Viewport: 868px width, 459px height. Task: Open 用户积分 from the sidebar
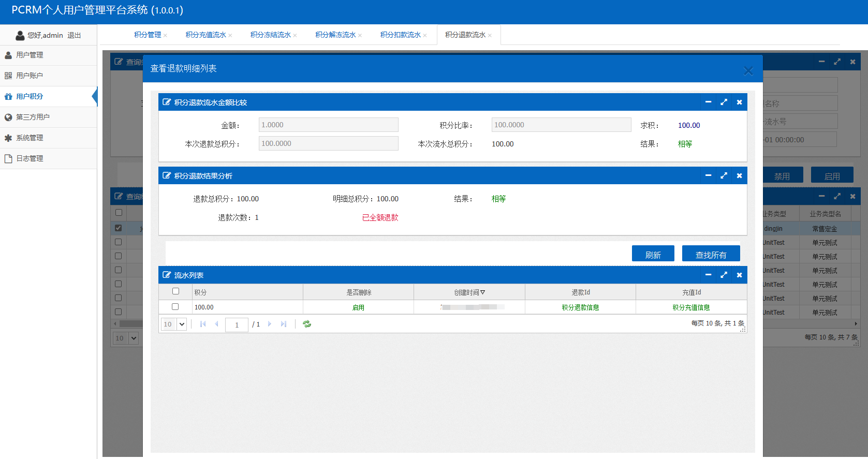pyautogui.click(x=30, y=96)
